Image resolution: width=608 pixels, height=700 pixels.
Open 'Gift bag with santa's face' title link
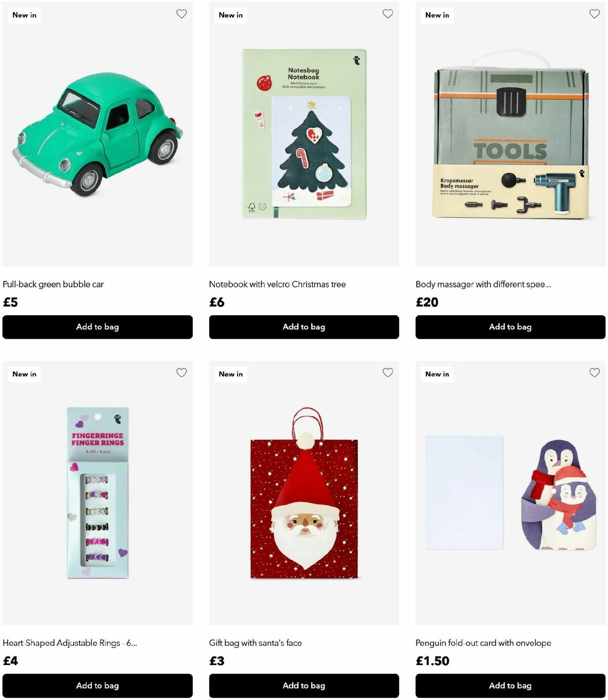(x=255, y=643)
